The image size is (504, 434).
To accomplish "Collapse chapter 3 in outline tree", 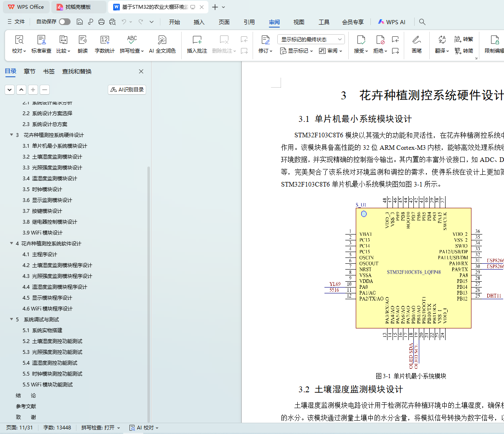I will pos(12,135).
